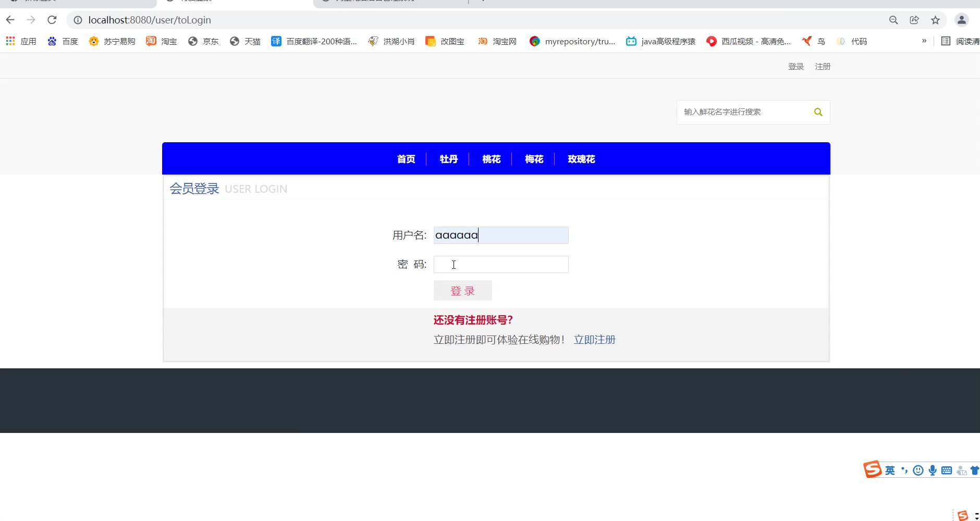Viewport: 980px width, 521px height.
Task: Open the 苏宁易购 bookmark
Action: point(112,41)
